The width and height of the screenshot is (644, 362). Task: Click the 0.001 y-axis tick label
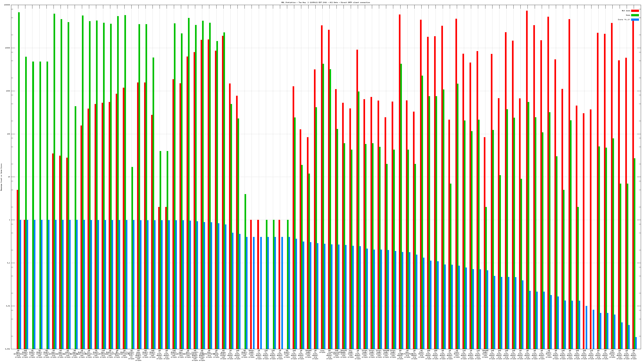tap(8, 349)
